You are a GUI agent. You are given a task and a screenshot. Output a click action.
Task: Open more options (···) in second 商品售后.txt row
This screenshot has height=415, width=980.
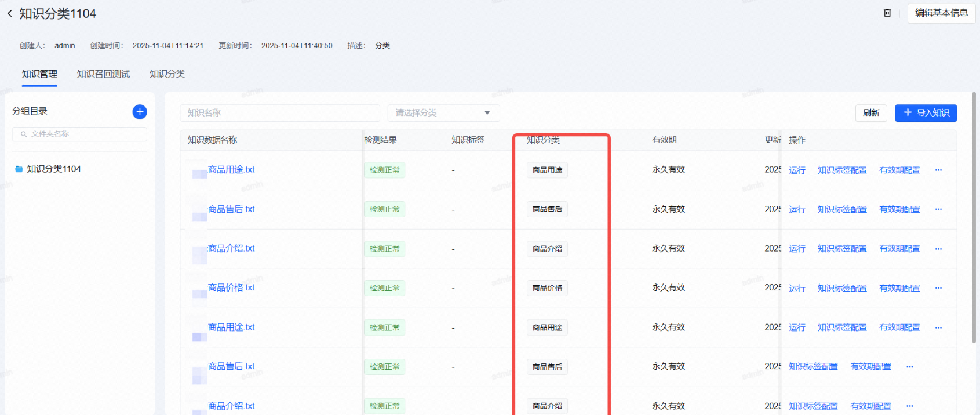pyautogui.click(x=910, y=367)
